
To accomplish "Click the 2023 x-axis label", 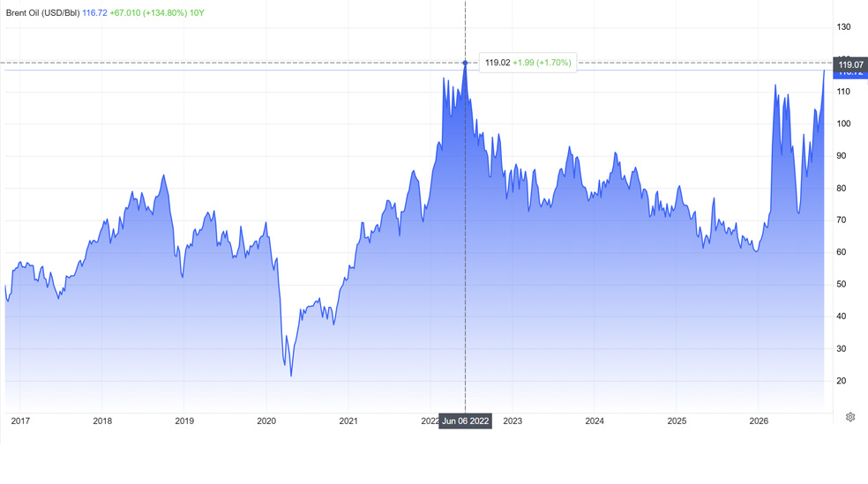I will click(x=513, y=421).
